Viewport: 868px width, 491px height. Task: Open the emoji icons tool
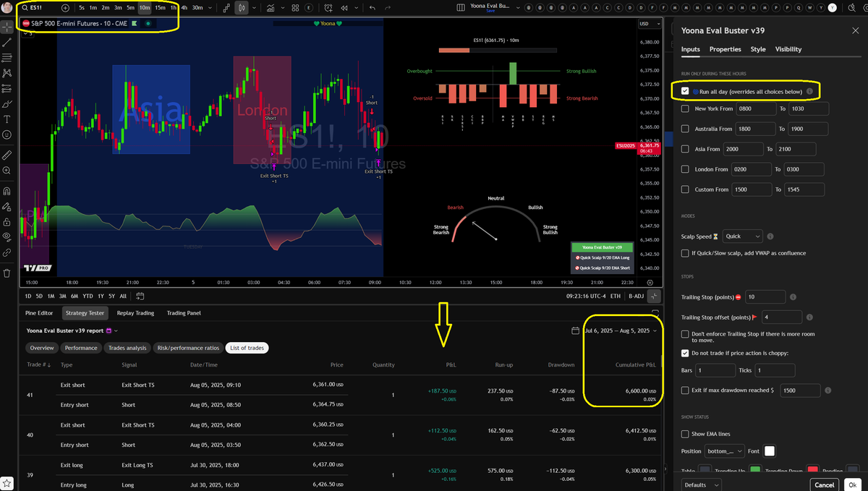point(7,135)
